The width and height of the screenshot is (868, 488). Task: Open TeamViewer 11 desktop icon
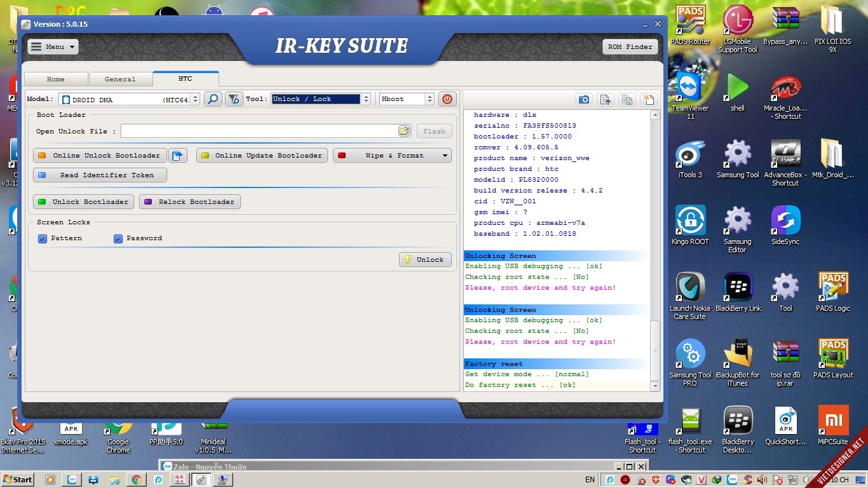tap(690, 96)
